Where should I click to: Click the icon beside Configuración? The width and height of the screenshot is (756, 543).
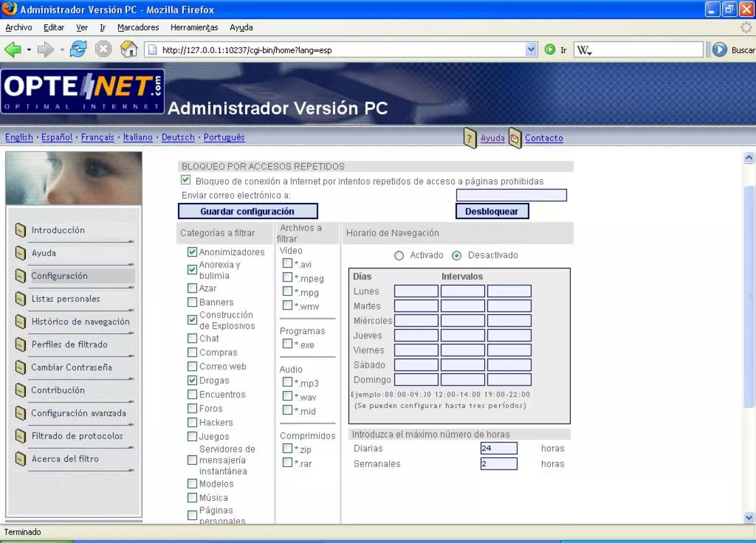[20, 276]
